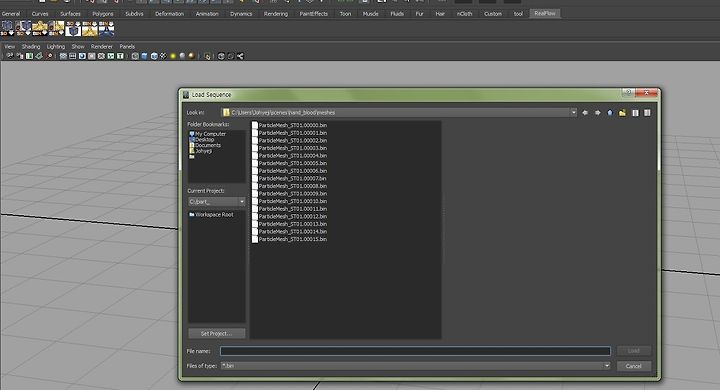
Task: Click the Set Project... button
Action: pos(216,333)
